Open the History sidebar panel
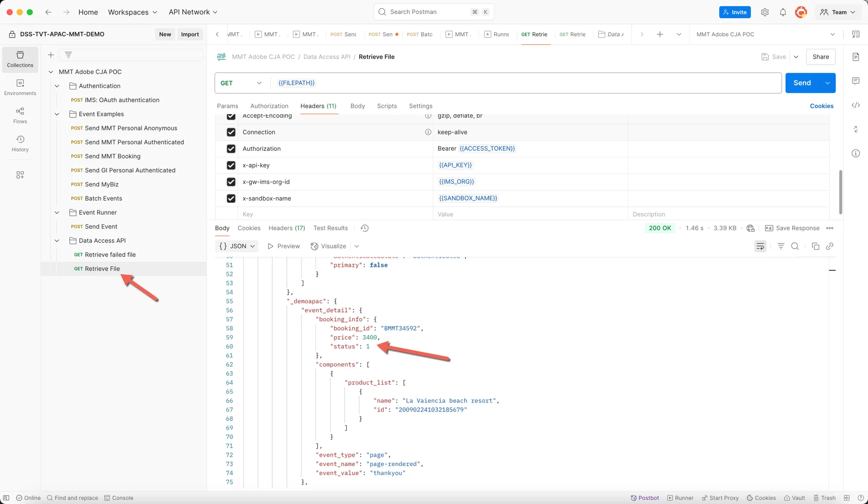Screen dimensions: 868x504 [20, 144]
